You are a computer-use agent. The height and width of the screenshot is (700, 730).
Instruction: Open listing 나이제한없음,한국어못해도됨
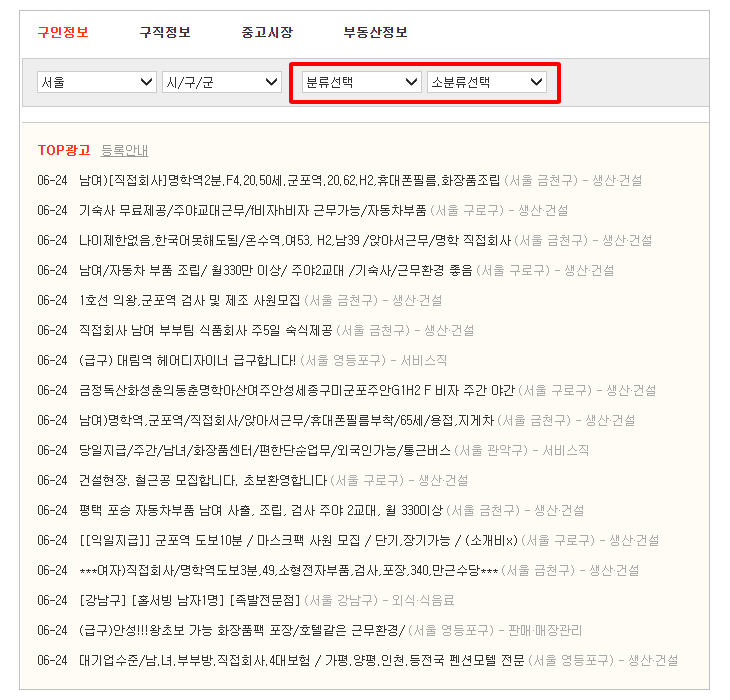click(x=295, y=240)
